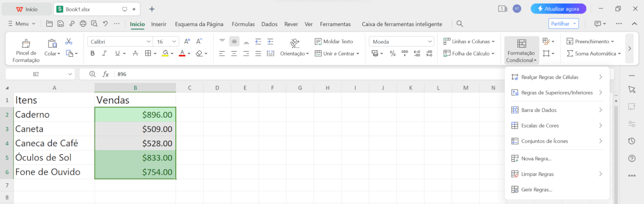The width and height of the screenshot is (644, 204).
Task: Click the Pincel de Formatação tool
Action: click(26, 50)
